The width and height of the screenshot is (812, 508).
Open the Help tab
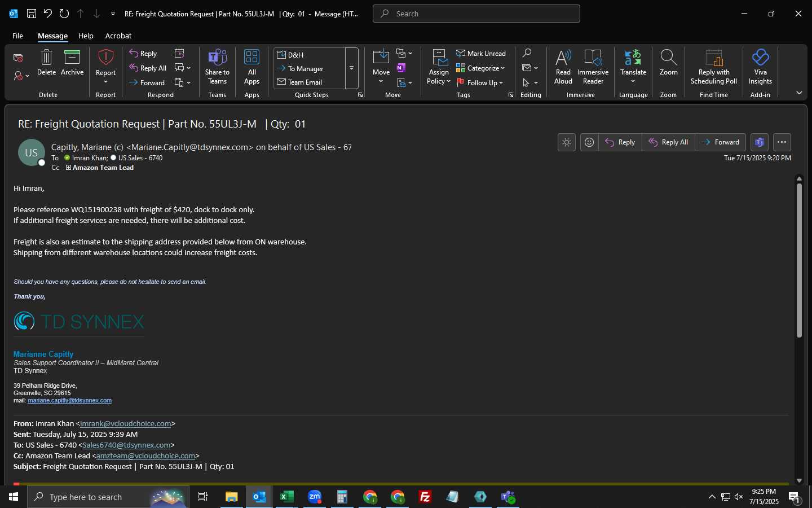[x=86, y=36]
